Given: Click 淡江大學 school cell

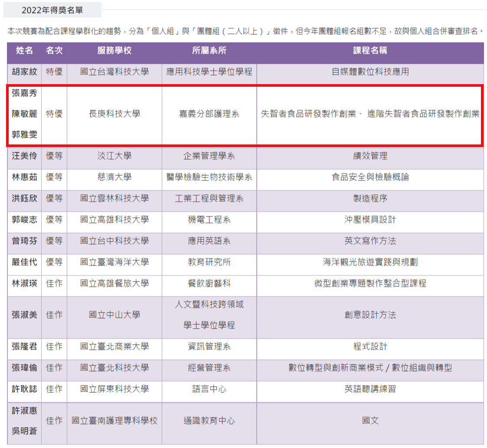Looking at the screenshot, I should [x=114, y=156].
